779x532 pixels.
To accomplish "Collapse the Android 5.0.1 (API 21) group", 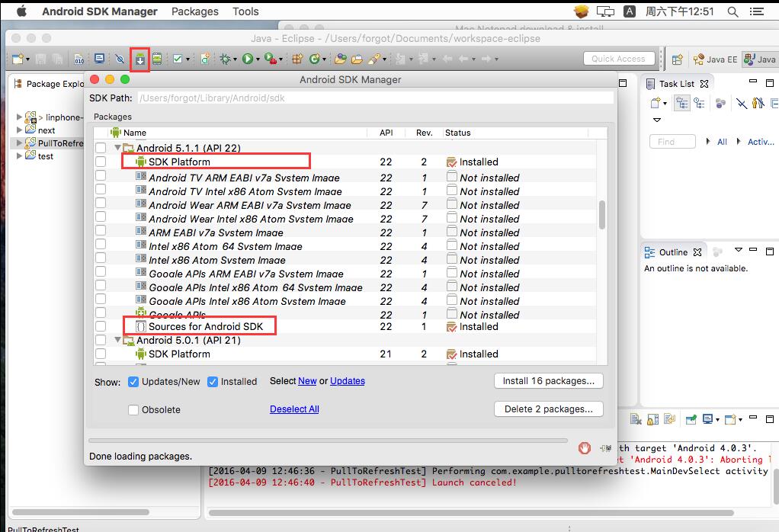I will pos(117,340).
